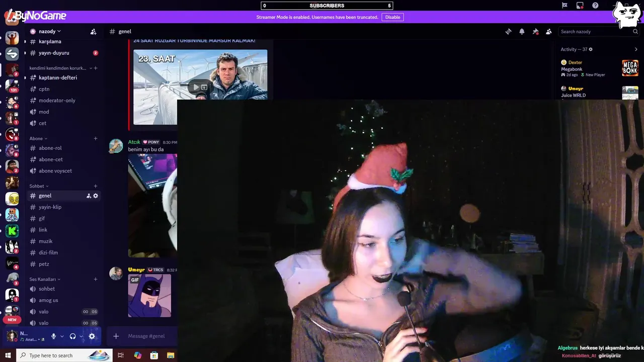Image resolution: width=644 pixels, height=362 pixels.
Task: Toggle the member list icon
Action: click(548, 31)
